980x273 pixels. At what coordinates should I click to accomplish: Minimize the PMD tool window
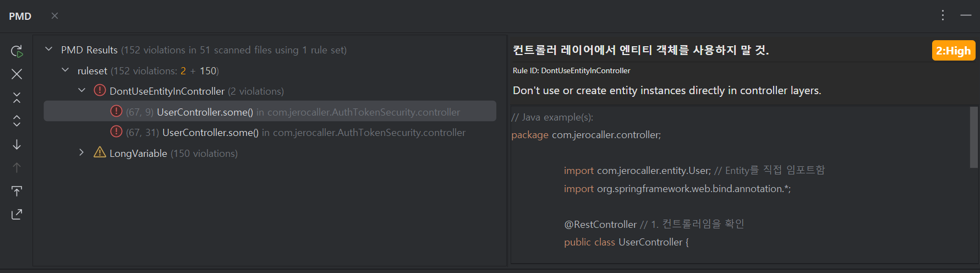(x=966, y=15)
